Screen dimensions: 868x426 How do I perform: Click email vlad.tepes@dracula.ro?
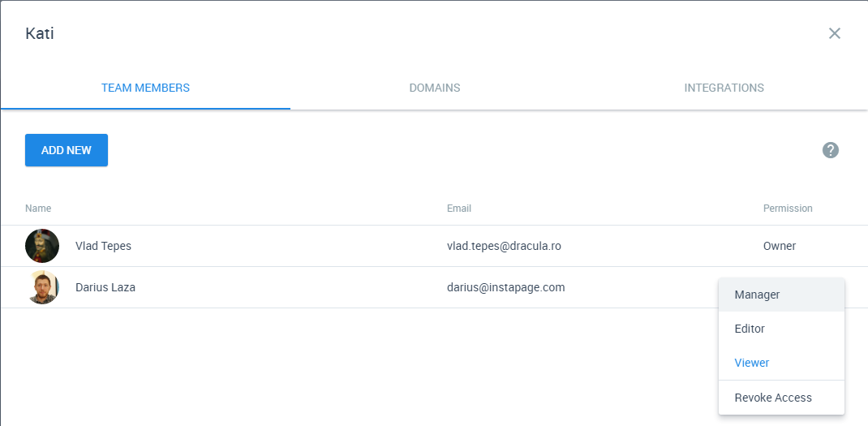[504, 246]
